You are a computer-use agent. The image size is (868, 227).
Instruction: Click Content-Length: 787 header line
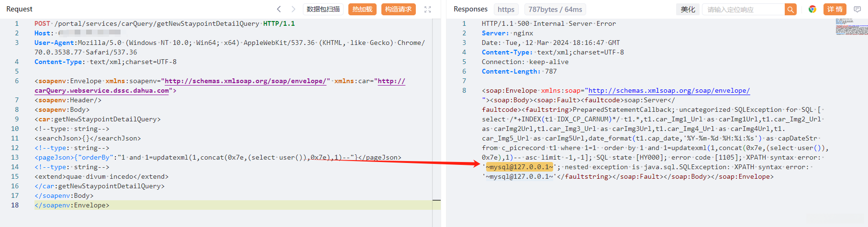point(519,71)
